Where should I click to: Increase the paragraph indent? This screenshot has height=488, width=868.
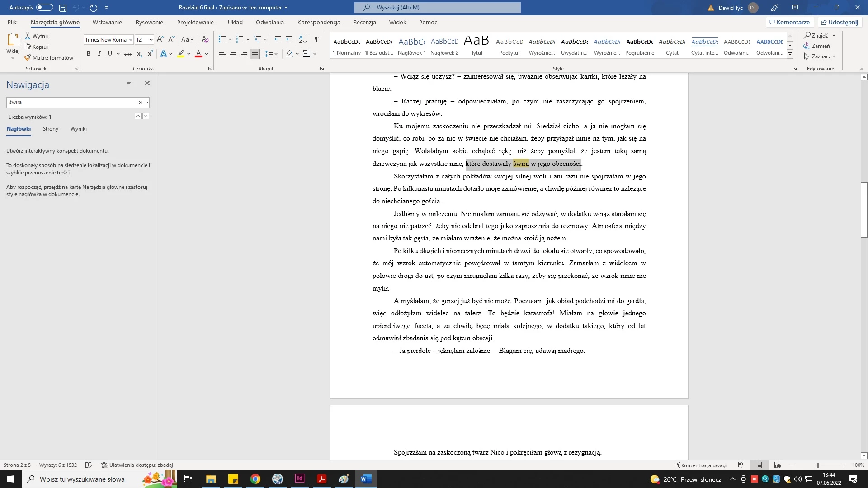pos(289,40)
